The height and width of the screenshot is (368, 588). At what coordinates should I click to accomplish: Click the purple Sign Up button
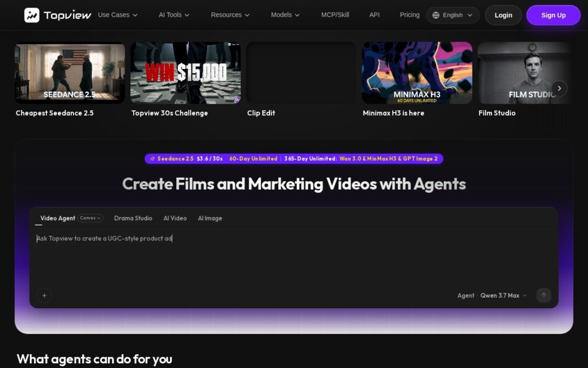click(x=553, y=16)
